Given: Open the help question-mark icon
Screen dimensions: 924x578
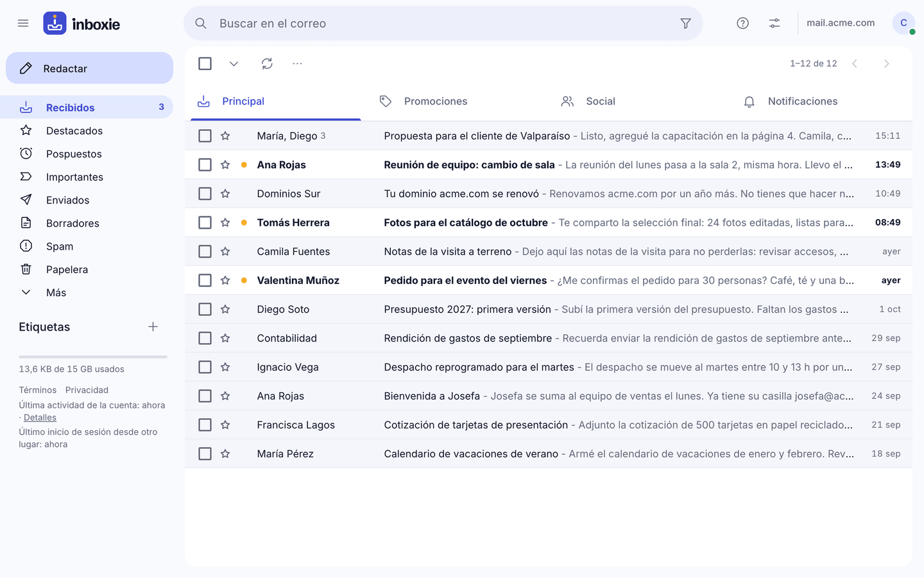Looking at the screenshot, I should pos(742,23).
